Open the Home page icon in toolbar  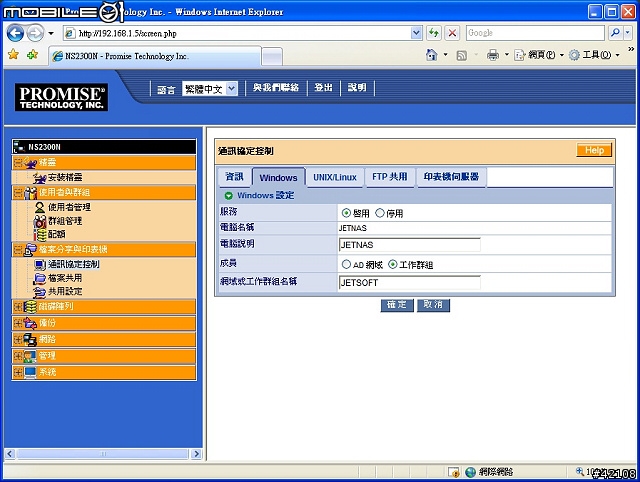coord(431,55)
